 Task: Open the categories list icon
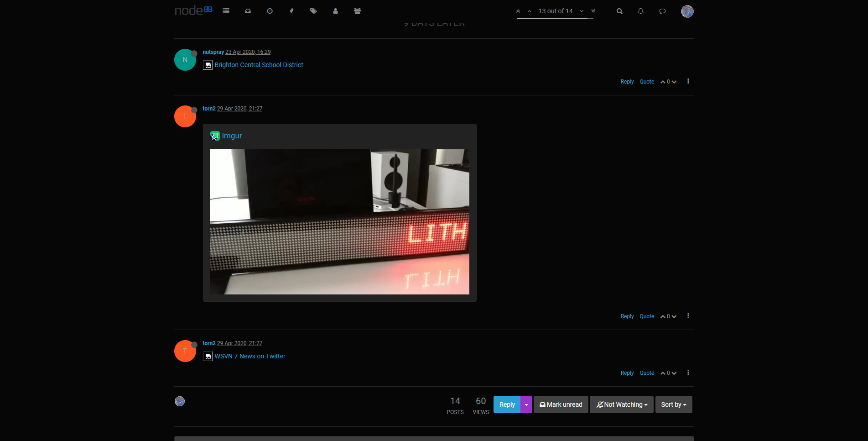(x=226, y=11)
